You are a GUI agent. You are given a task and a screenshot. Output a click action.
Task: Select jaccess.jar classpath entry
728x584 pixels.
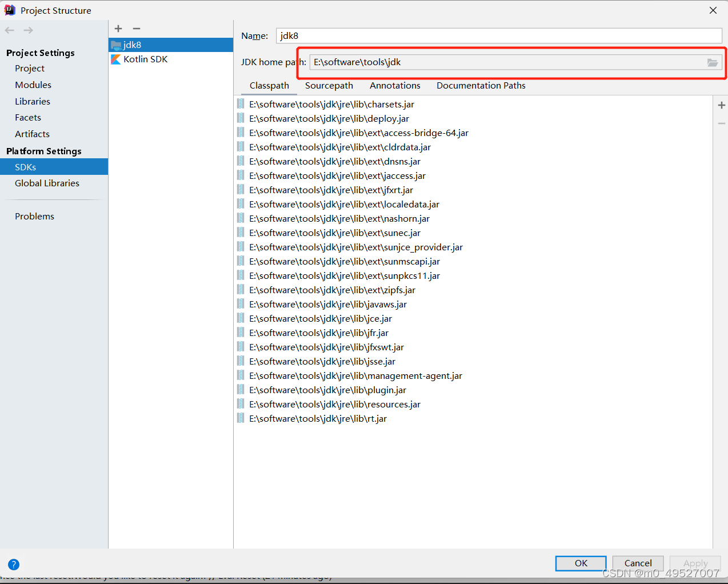point(337,176)
